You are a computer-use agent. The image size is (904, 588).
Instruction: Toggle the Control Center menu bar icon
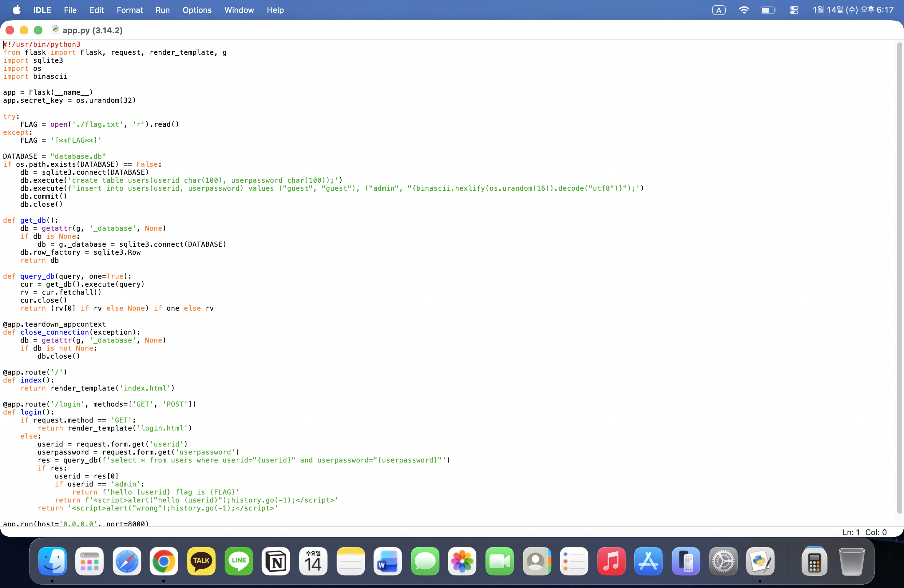tap(794, 10)
